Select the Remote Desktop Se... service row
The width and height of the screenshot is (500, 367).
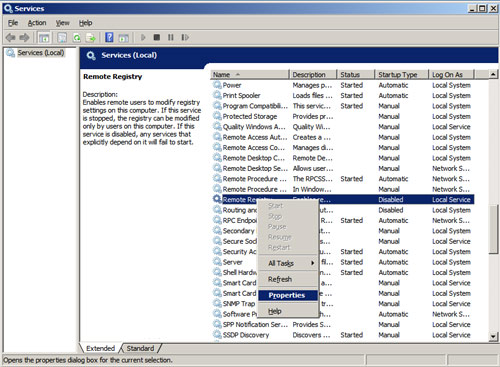(343, 168)
